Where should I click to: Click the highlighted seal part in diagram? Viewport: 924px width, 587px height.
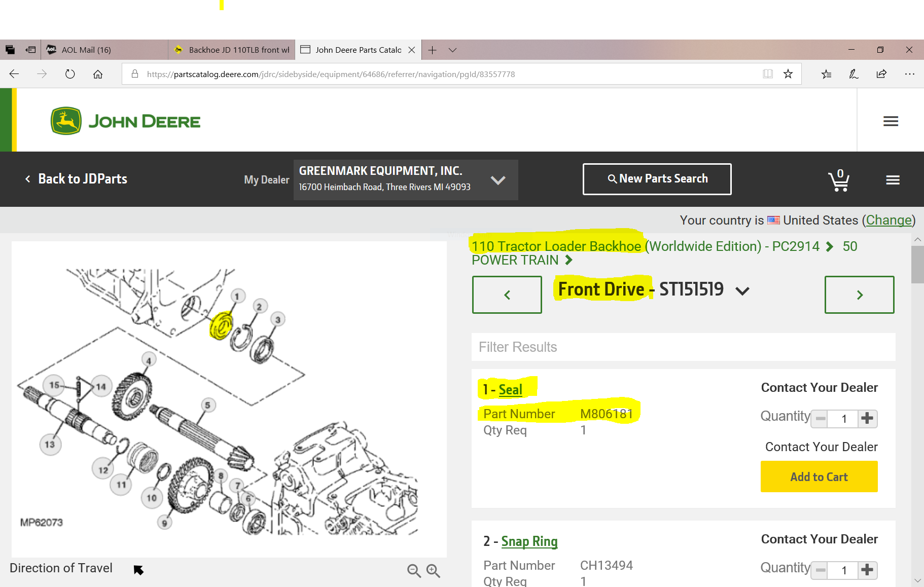(222, 325)
